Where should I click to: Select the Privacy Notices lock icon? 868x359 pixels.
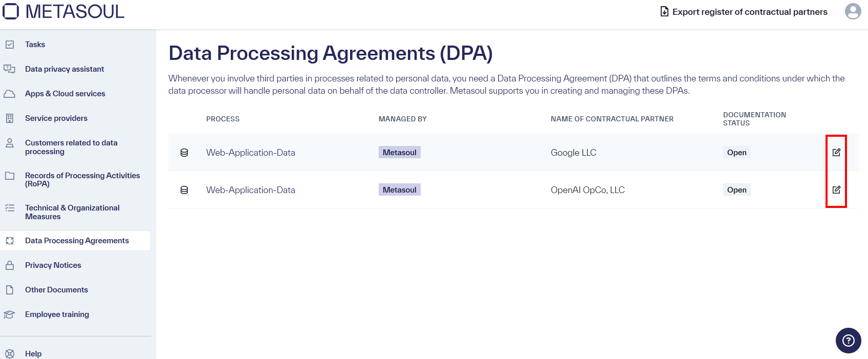[10, 265]
